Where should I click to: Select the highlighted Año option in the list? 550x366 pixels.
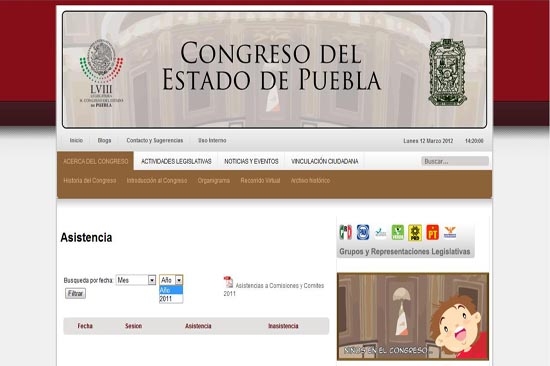pyautogui.click(x=171, y=290)
